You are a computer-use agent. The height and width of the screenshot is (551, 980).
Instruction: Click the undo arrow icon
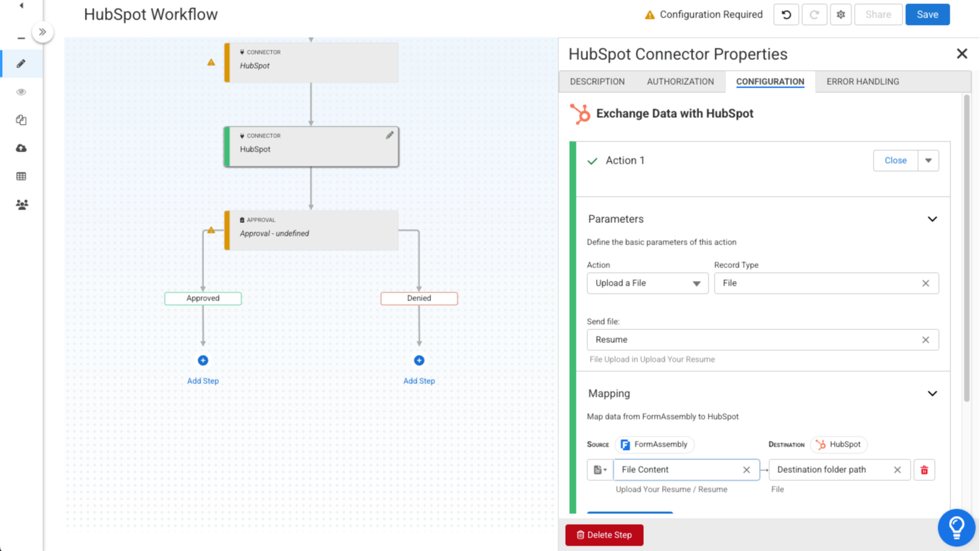(x=786, y=15)
